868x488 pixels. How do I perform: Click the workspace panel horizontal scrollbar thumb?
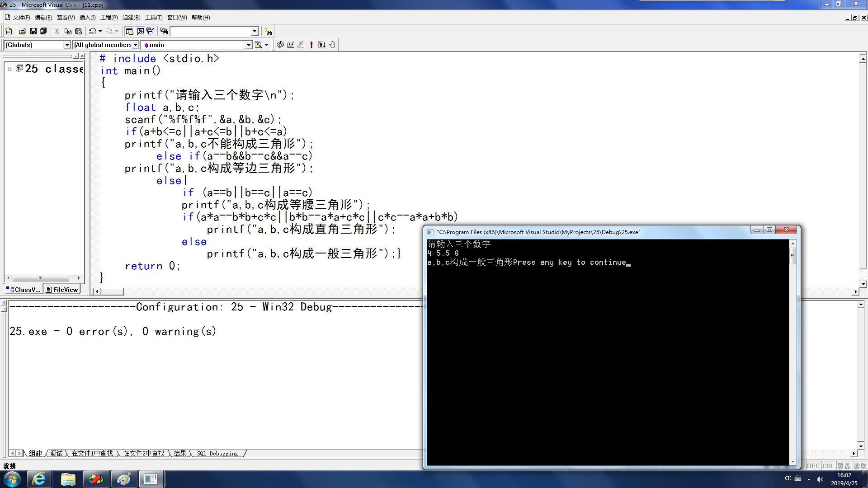click(41, 278)
